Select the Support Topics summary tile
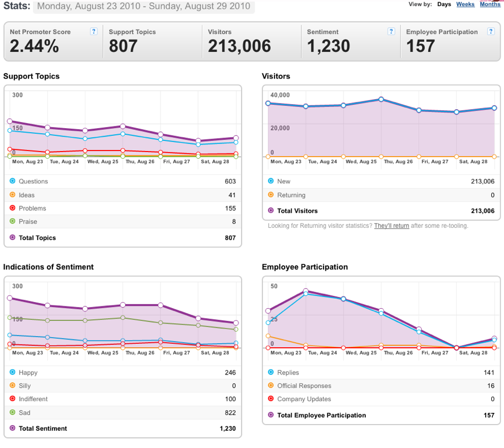This screenshot has width=504, height=448. tap(153, 41)
